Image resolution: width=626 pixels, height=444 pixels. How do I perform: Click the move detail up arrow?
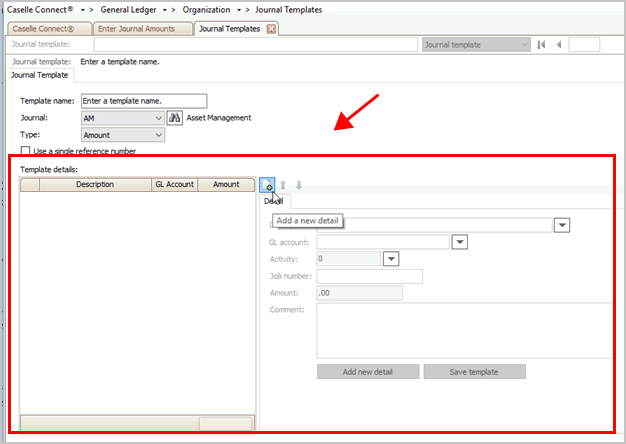[x=283, y=185]
